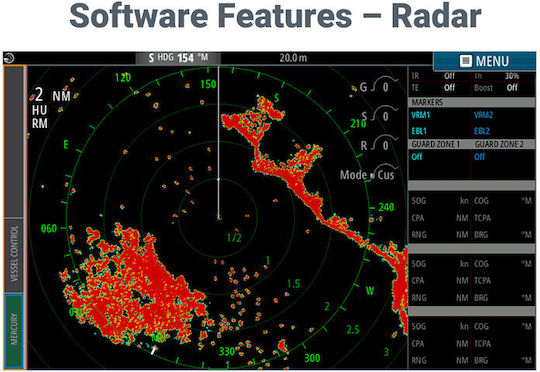Click the E compass marker

tap(66, 145)
